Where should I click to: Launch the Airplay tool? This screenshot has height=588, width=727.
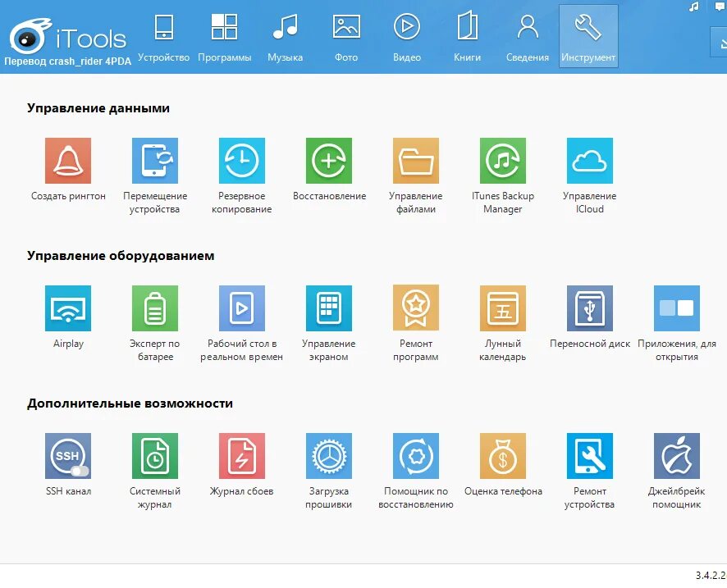pos(68,308)
